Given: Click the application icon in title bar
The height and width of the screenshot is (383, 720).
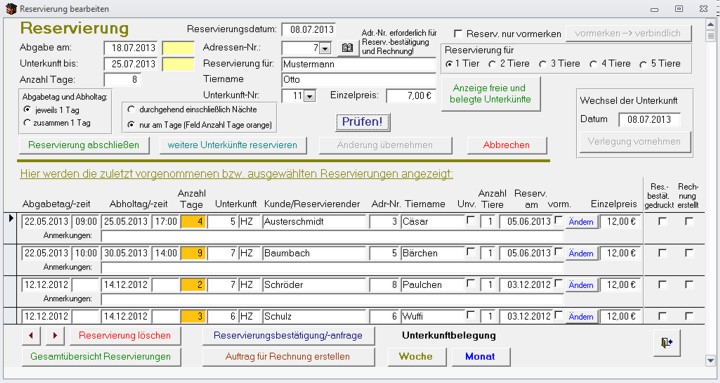Looking at the screenshot, I should tap(11, 8).
